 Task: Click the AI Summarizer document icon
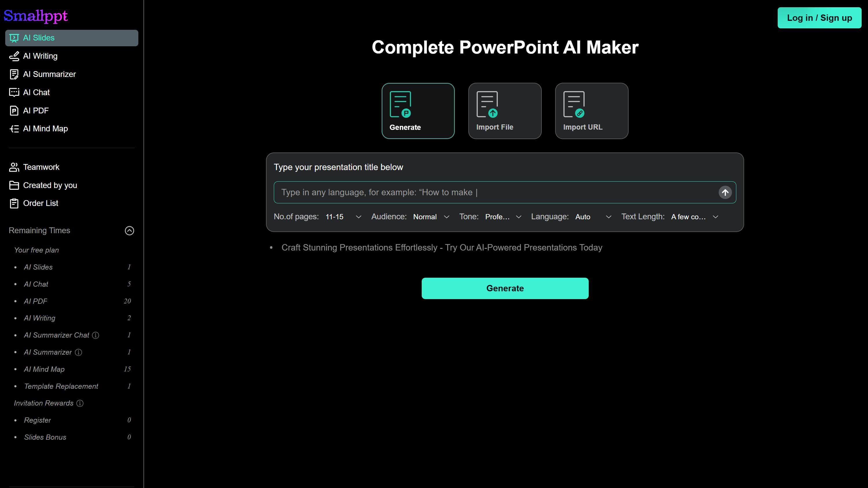[14, 74]
